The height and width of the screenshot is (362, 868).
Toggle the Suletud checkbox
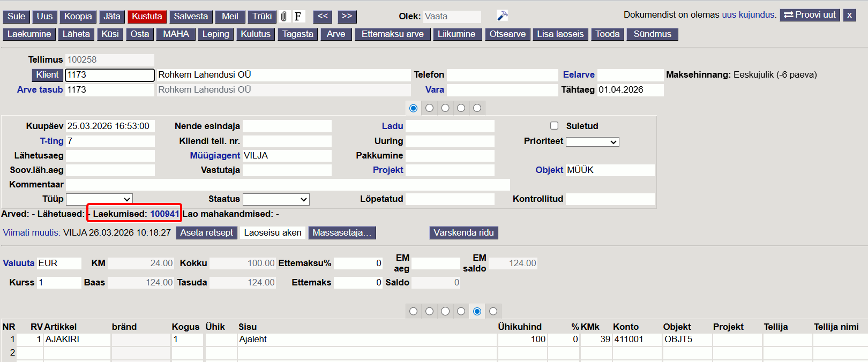point(554,126)
